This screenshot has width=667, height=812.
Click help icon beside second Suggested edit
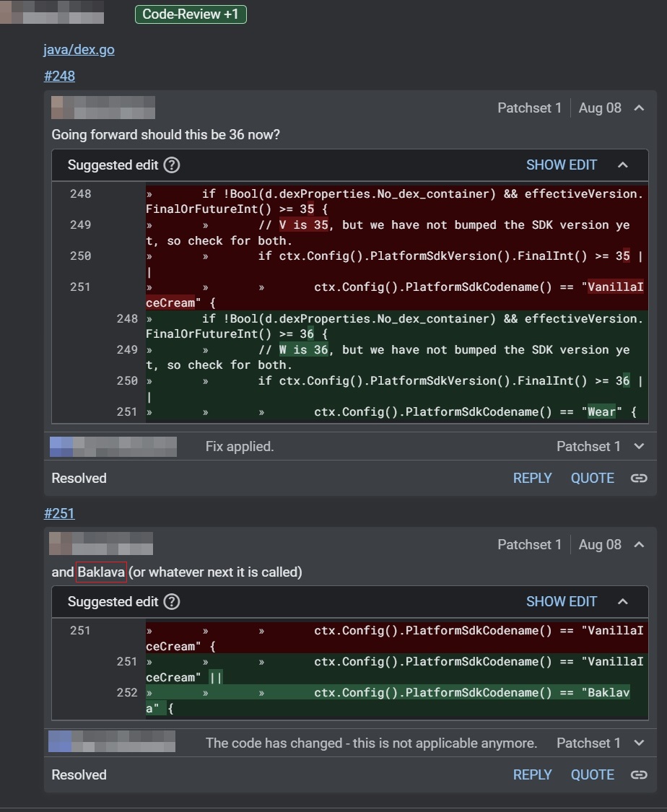point(171,602)
